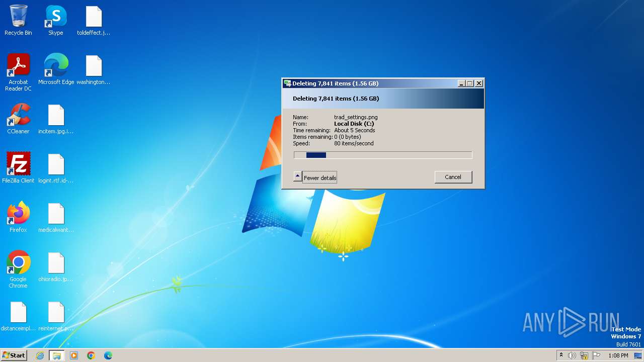Select the ohioradio.jp... file icon

(x=56, y=266)
